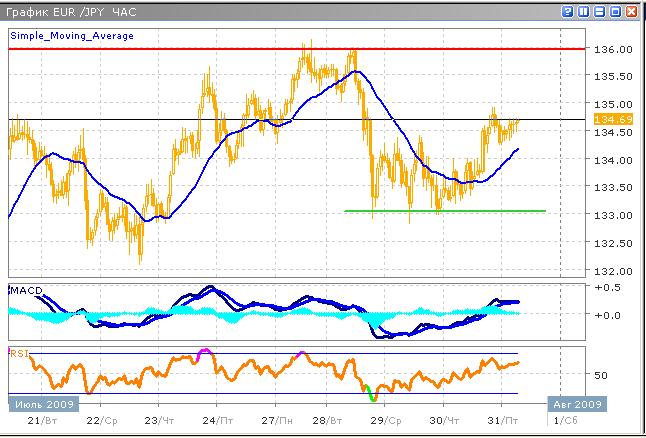
Task: Click the Simple_Moving_Average indicator label
Action: pos(65,34)
